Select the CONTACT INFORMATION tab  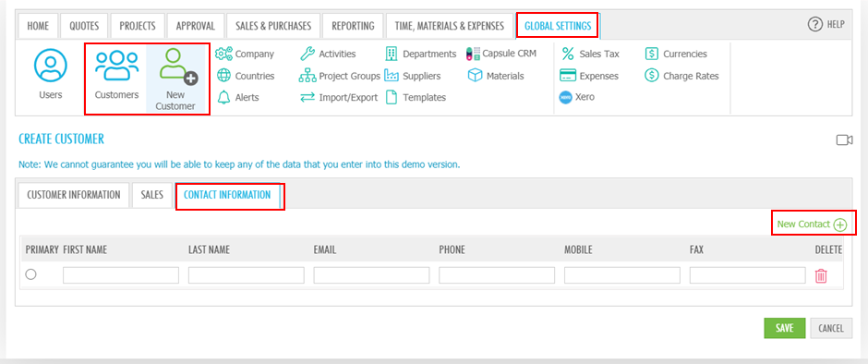[x=227, y=195]
